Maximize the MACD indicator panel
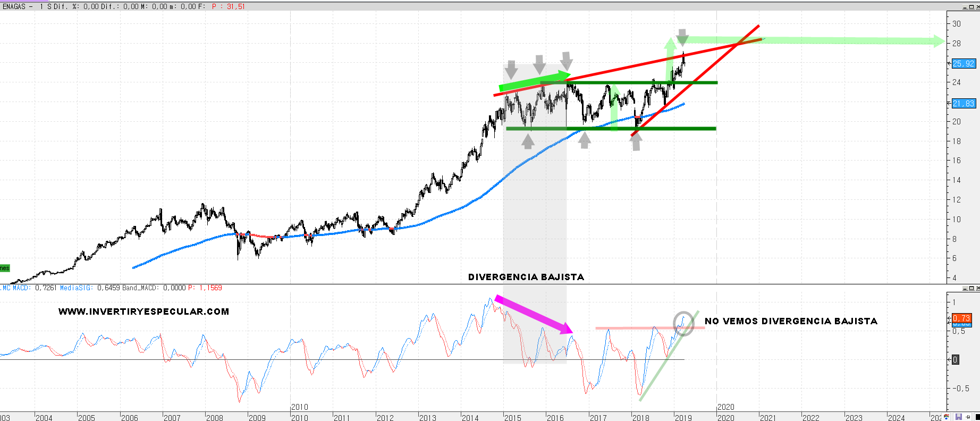Image resolution: width=980 pixels, height=421 pixels. click(x=971, y=288)
